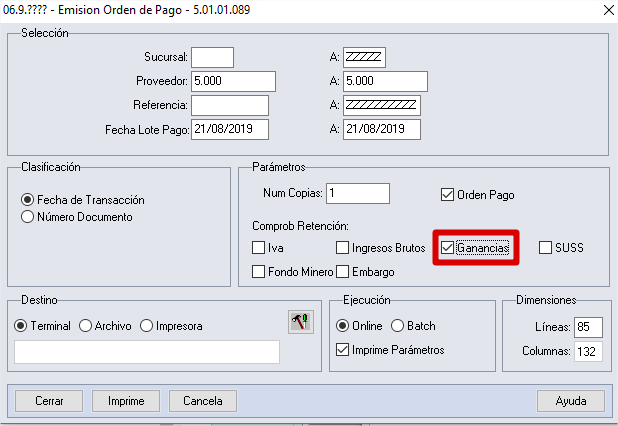This screenshot has width=618, height=426.
Task: Open Ayuda help button
Action: pyautogui.click(x=571, y=401)
